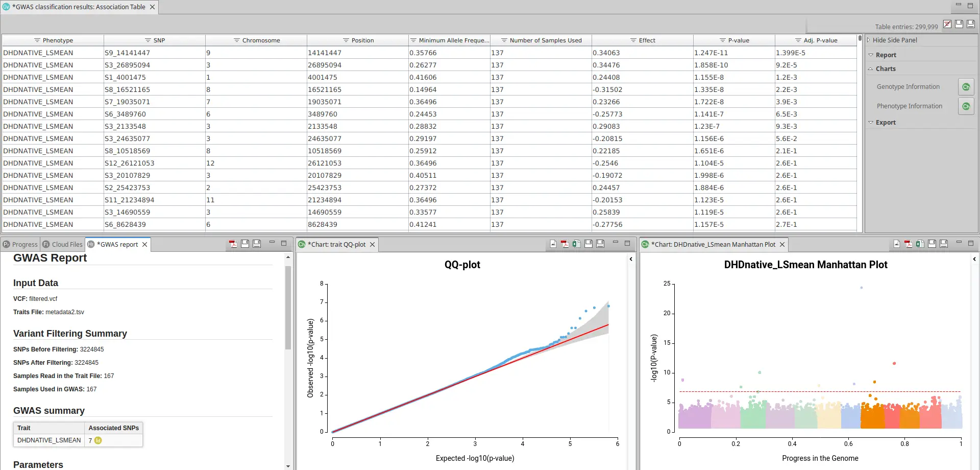Click Save As icon in Association Table toolbar
Screen dimensions: 980x470
point(971,24)
